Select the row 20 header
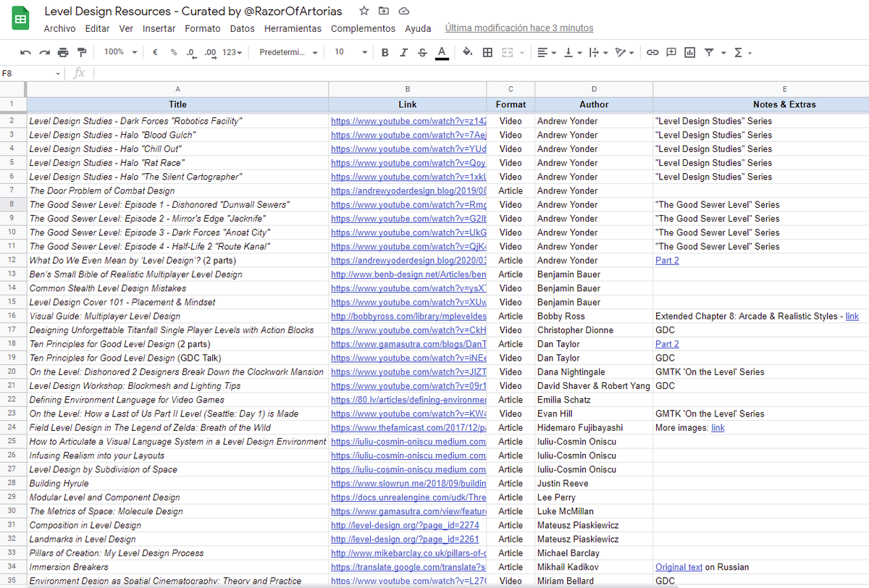The height and width of the screenshot is (588, 869). point(12,371)
